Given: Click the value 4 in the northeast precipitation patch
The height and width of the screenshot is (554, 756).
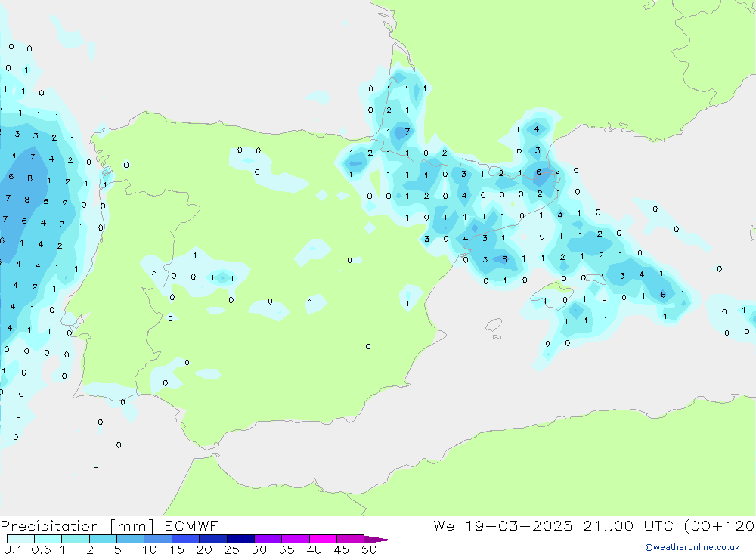Looking at the screenshot, I should pyautogui.click(x=536, y=128).
